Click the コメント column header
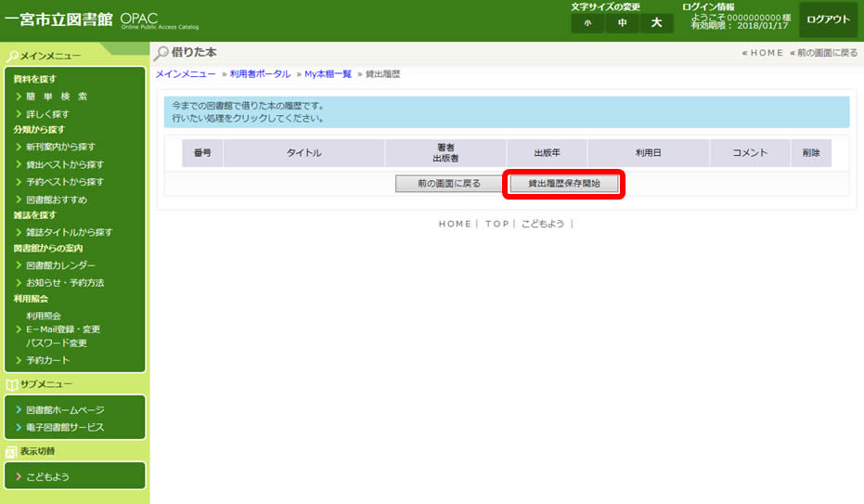864x504 pixels. [x=750, y=152]
